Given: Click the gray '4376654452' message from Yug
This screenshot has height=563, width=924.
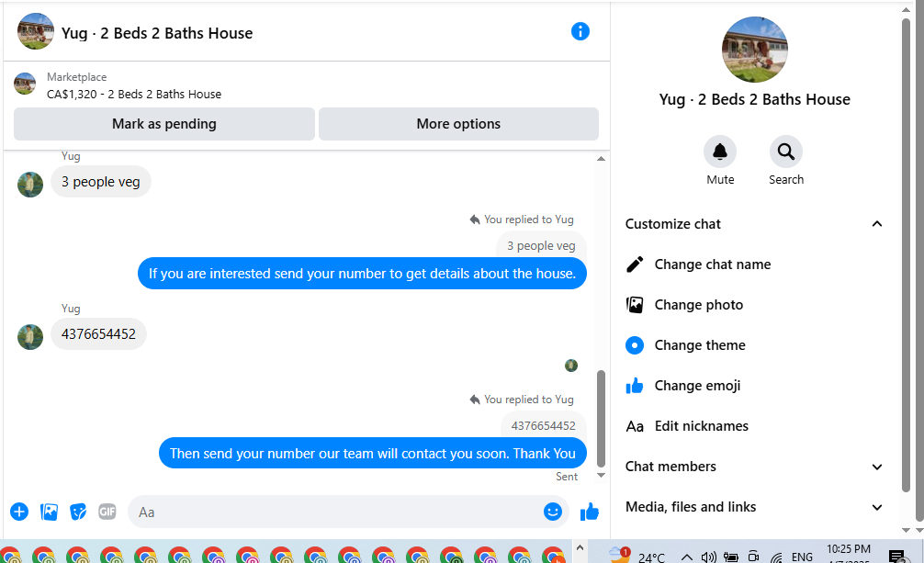Looking at the screenshot, I should (x=98, y=334).
